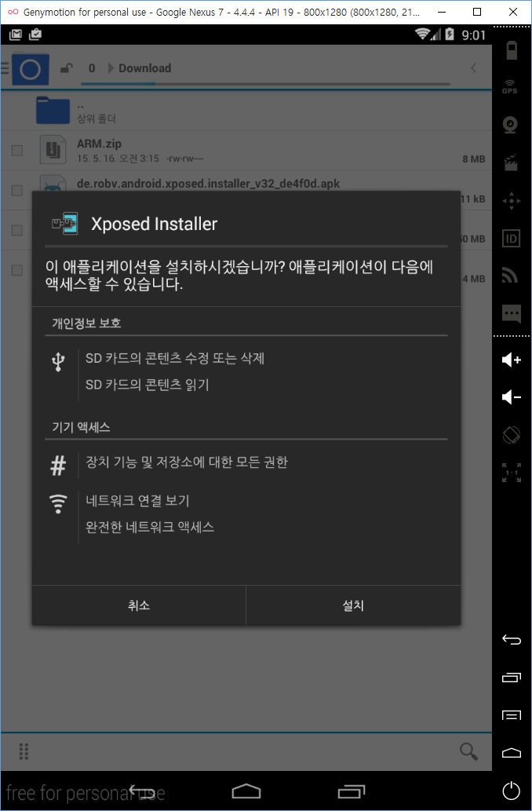This screenshot has width=532, height=811.
Task: Rotate the virtual device screen
Action: 511,434
